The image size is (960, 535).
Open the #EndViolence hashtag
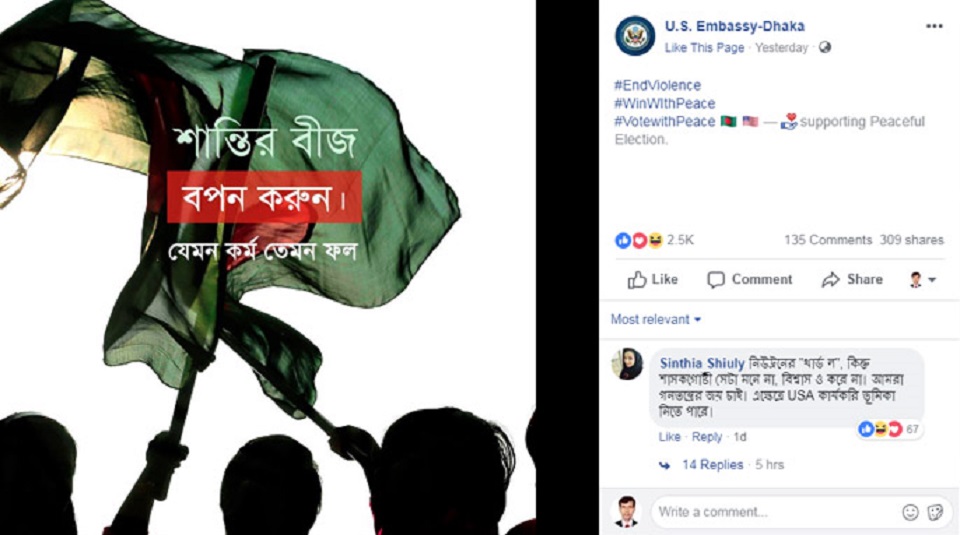pyautogui.click(x=658, y=85)
